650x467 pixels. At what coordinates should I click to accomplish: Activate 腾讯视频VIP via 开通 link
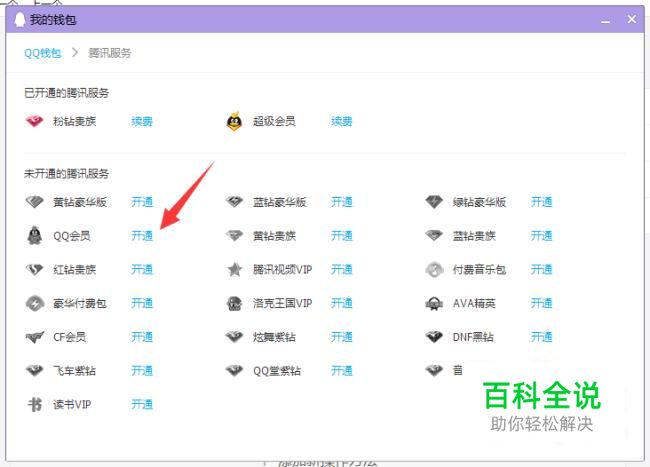342,269
